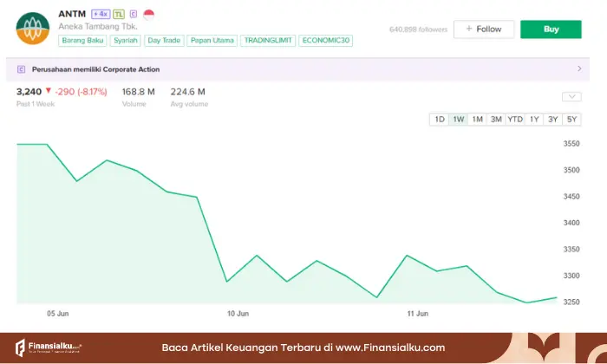607x364 pixels.
Task: Open the Day Trade tag
Action: [x=164, y=40]
